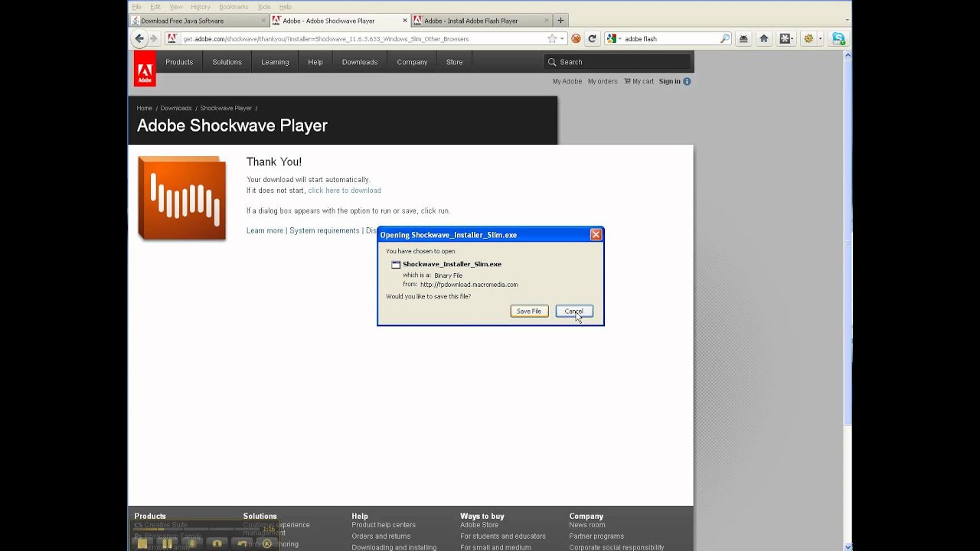The height and width of the screenshot is (551, 980).
Task: Click the bookmark star in address bar
Action: (x=552, y=38)
